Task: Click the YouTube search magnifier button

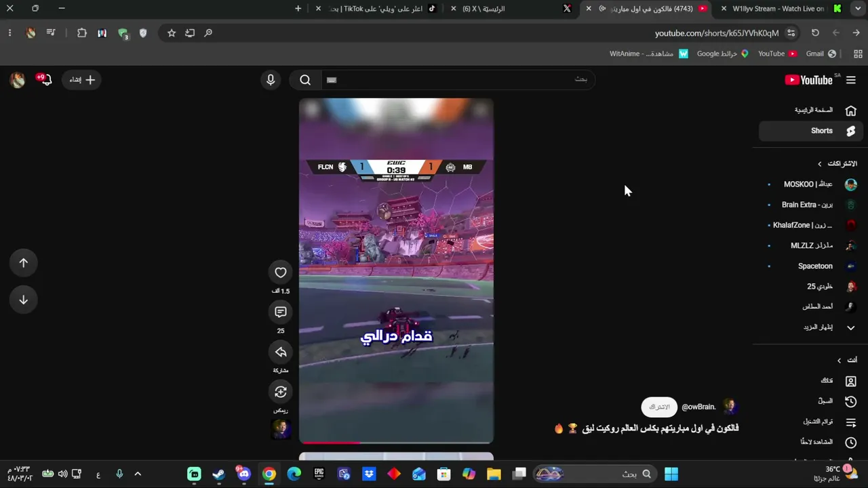Action: [x=305, y=80]
